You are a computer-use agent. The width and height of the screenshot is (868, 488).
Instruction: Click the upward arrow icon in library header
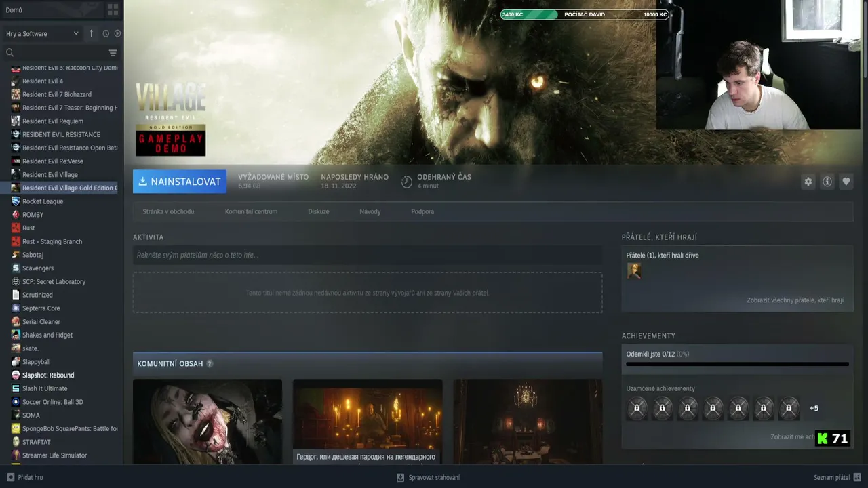(92, 33)
